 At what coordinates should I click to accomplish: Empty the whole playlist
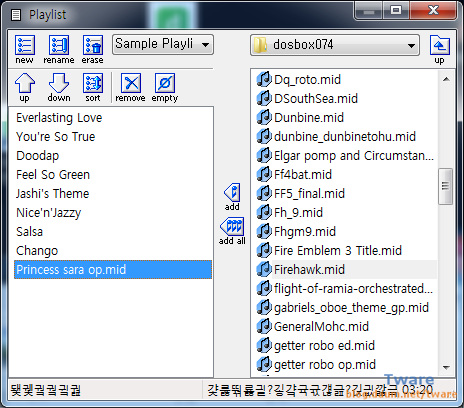pyautogui.click(x=165, y=88)
